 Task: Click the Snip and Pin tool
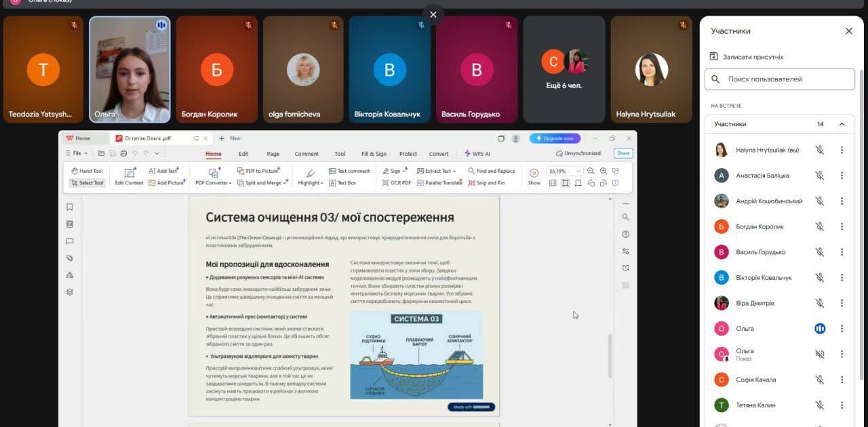486,183
